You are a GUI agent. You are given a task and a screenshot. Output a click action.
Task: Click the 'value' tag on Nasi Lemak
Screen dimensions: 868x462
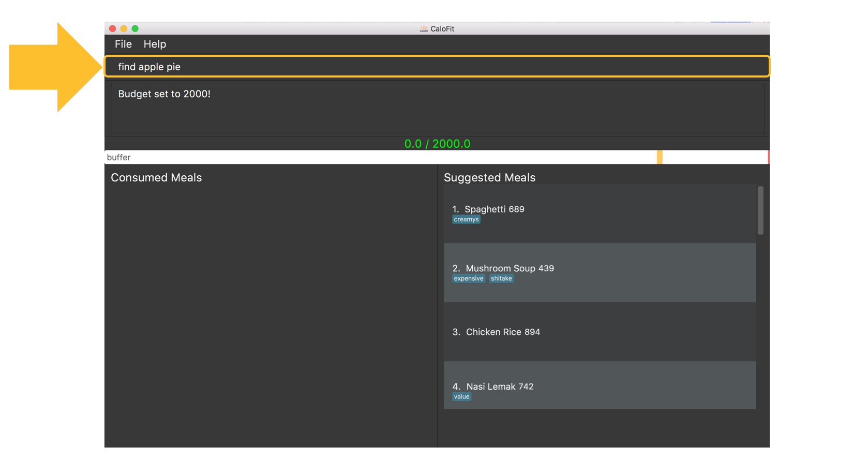462,397
